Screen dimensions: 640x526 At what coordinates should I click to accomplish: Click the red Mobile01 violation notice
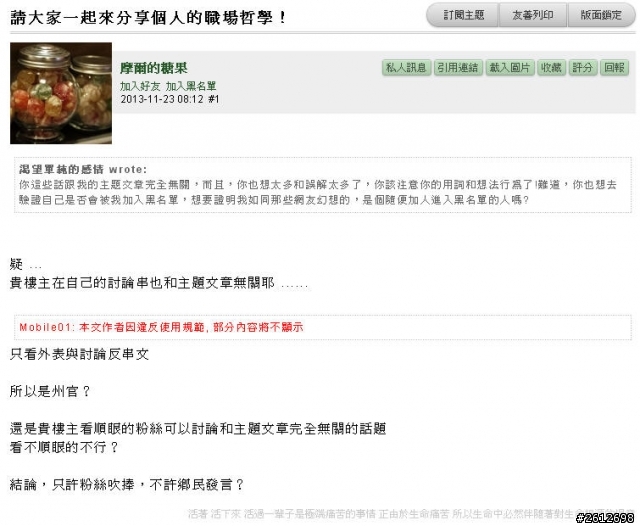[161, 327]
